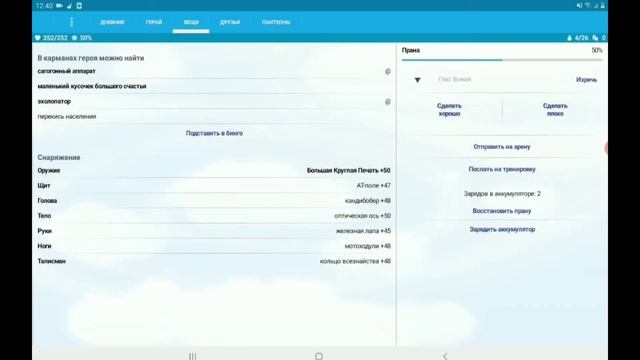Tap the Тело equipment label
Screen dimensions: 640x360
(44, 216)
